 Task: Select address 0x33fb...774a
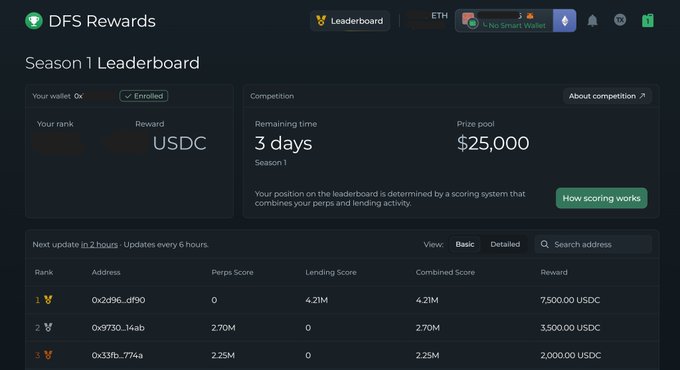[x=117, y=355]
